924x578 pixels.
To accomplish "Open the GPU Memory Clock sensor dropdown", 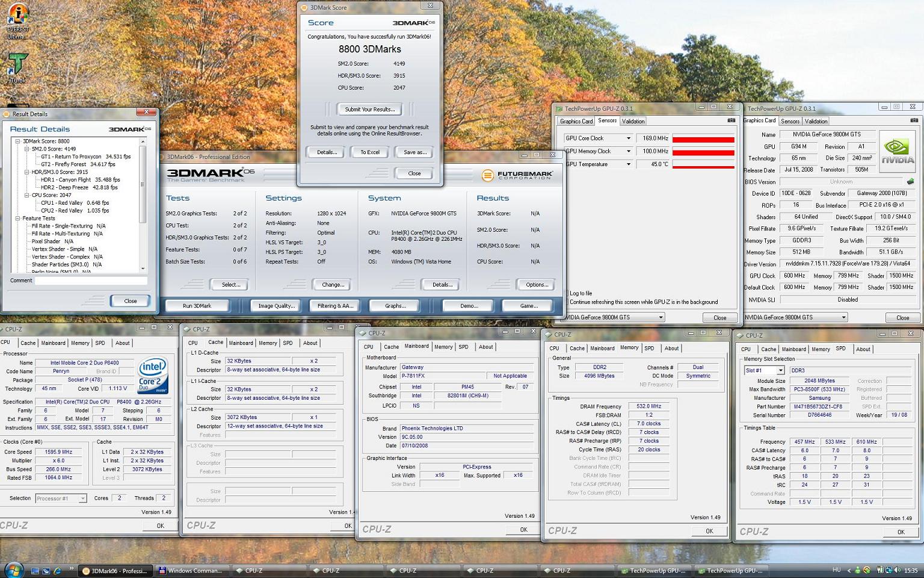I will (x=629, y=151).
